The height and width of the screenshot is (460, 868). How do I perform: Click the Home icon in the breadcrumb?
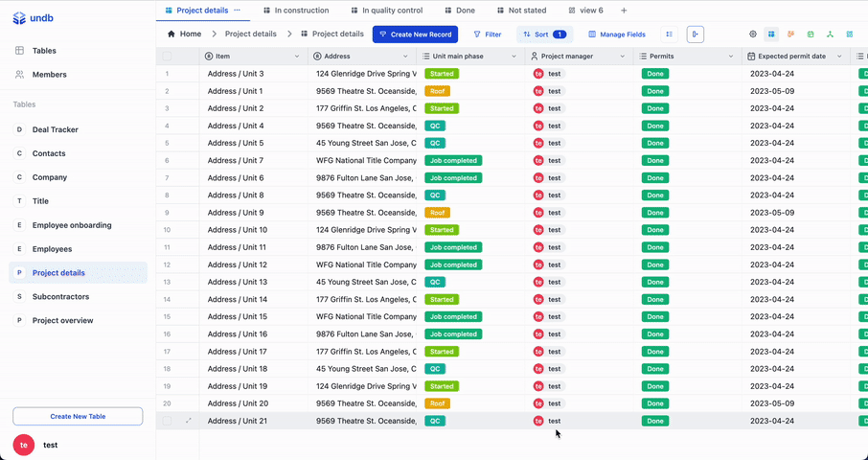click(171, 34)
